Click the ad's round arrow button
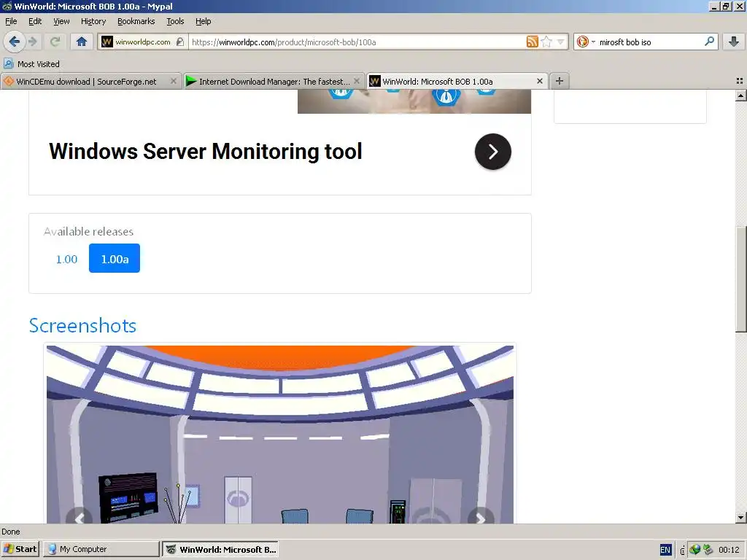 tap(493, 152)
